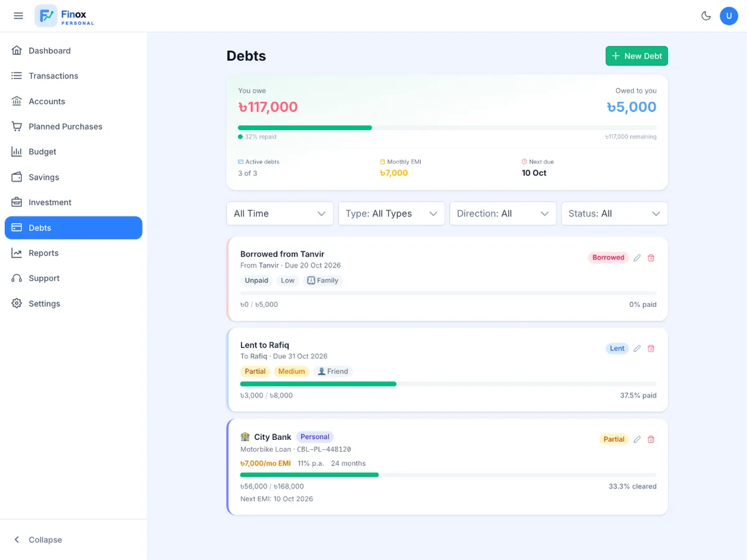Click the ৳5,000 Owed to you amount
Viewport: 747px width, 560px height.
pyautogui.click(x=631, y=107)
